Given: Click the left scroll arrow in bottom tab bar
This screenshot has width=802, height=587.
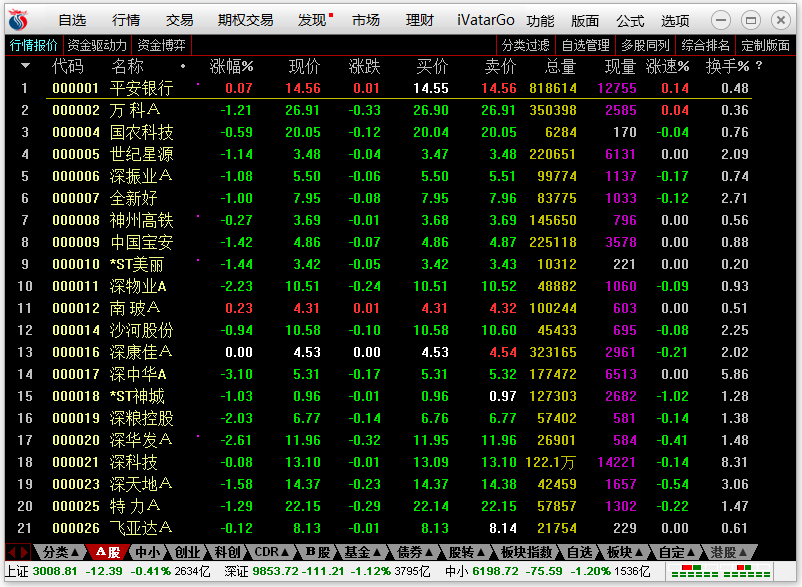Looking at the screenshot, I should click(12, 552).
